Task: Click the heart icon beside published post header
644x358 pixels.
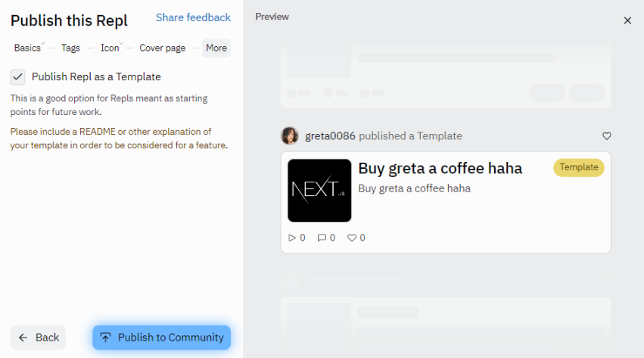Action: [x=606, y=136]
